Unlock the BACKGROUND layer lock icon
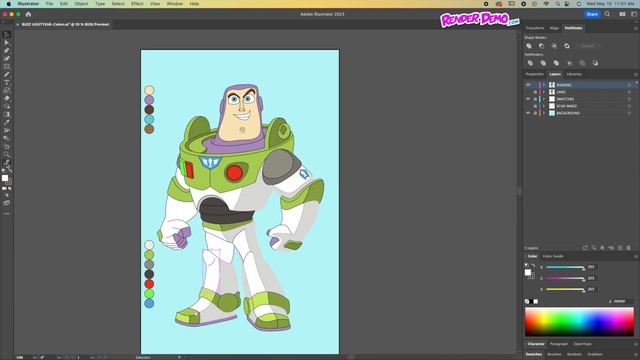 [x=535, y=113]
